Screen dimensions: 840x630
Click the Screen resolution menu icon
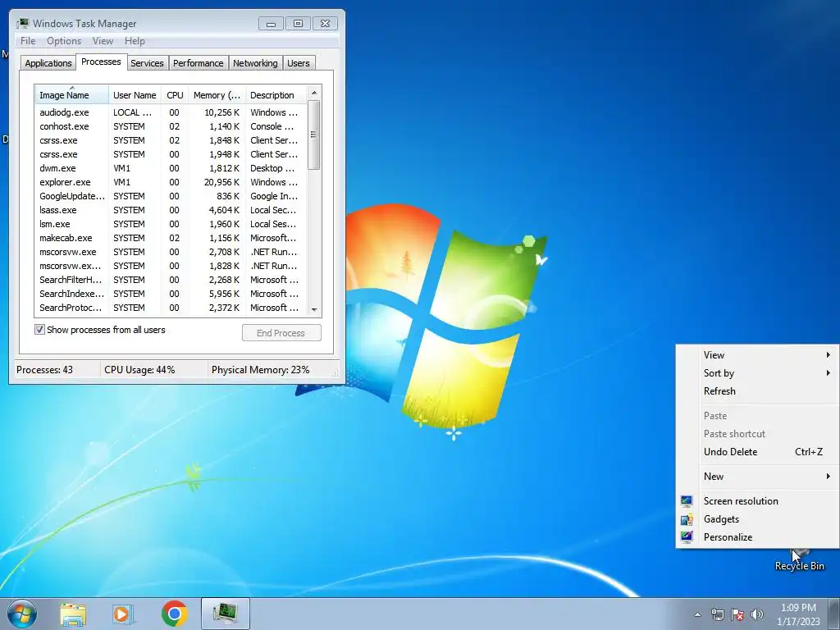[x=687, y=501]
